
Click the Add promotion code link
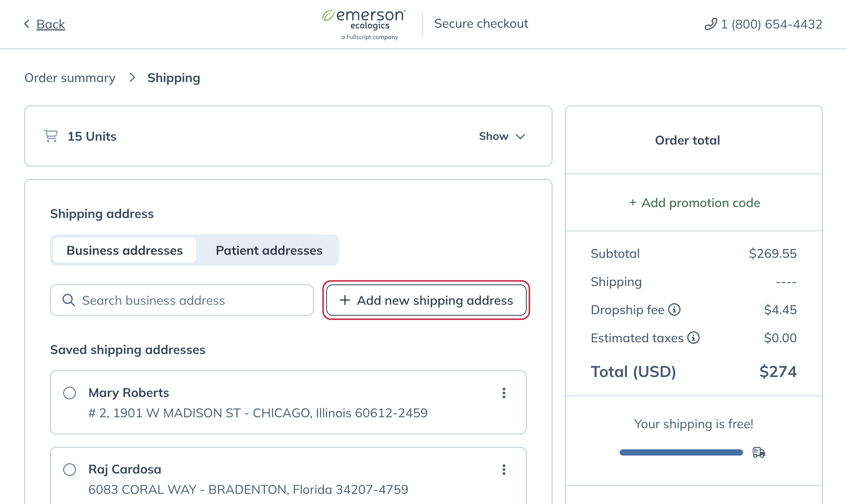(695, 202)
